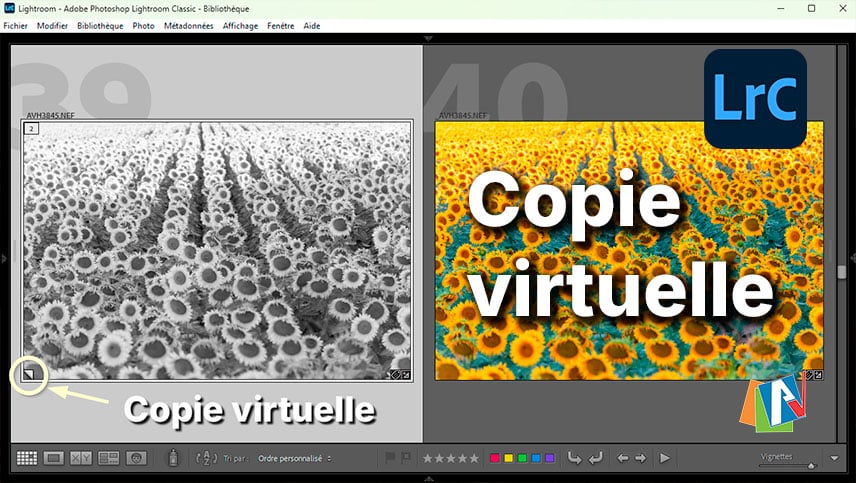Apply the green color label
856x483 pixels.
(x=522, y=458)
